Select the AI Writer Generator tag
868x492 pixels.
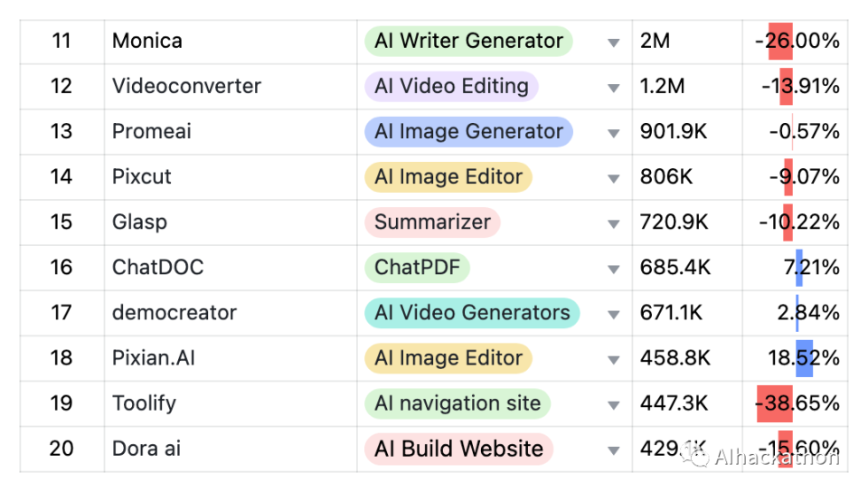(x=468, y=41)
